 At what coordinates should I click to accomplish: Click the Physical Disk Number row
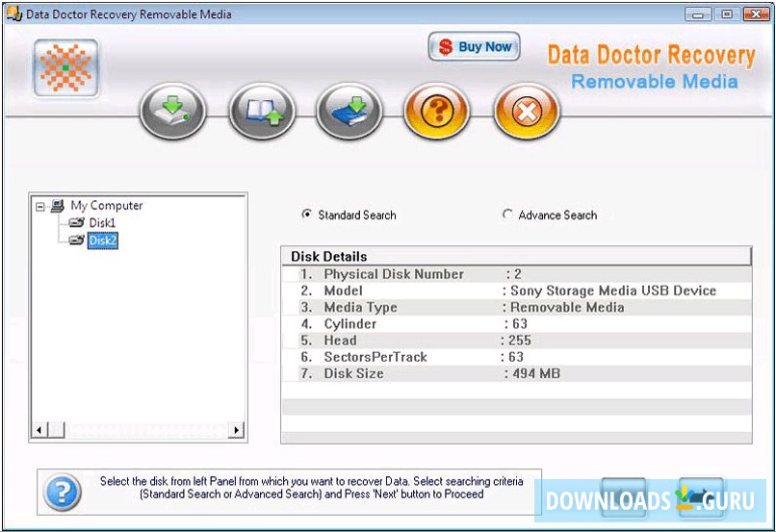tap(516, 274)
